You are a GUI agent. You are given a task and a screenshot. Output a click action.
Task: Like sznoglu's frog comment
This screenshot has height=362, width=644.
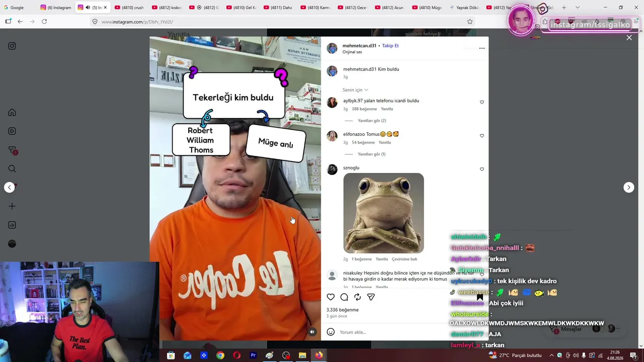click(481, 169)
